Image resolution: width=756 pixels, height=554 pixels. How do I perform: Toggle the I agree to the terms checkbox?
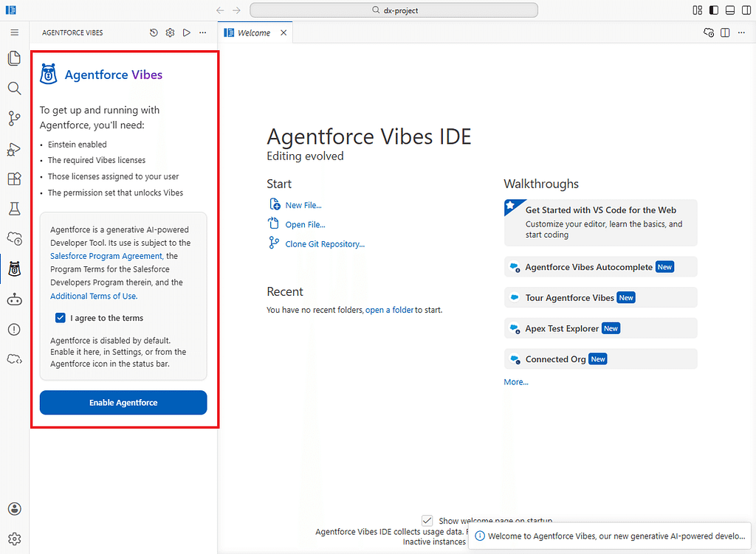click(x=61, y=318)
